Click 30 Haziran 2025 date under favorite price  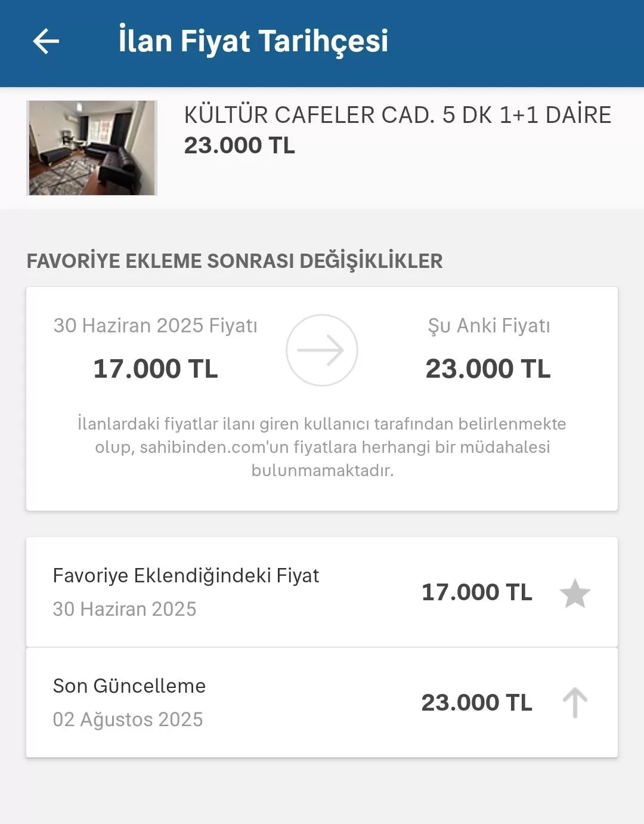125,609
